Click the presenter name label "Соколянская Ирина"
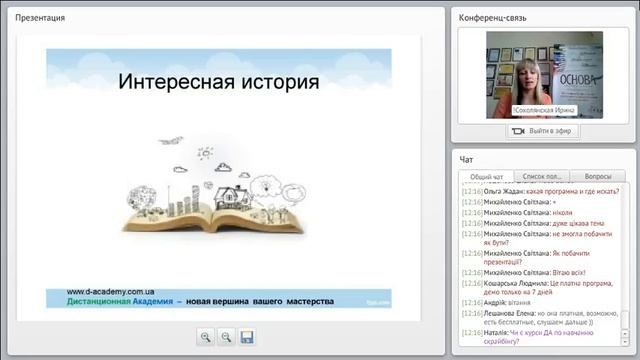This screenshot has width=640, height=360. [544, 110]
